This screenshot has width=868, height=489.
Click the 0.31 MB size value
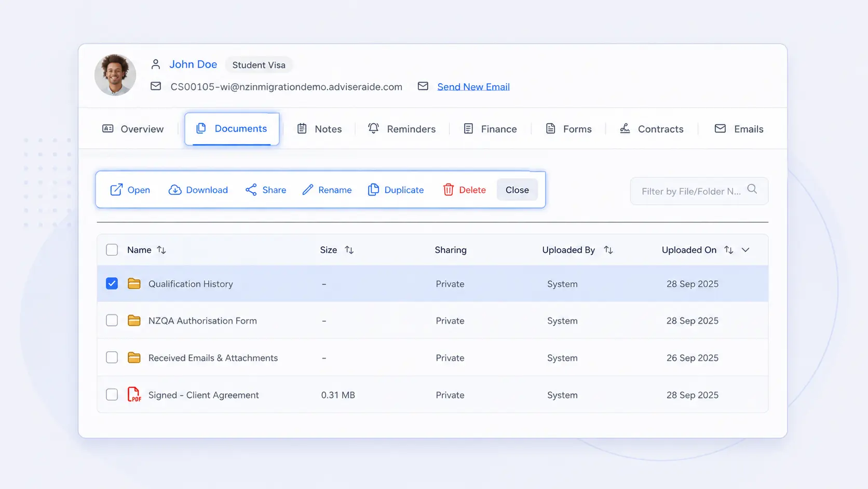(338, 395)
